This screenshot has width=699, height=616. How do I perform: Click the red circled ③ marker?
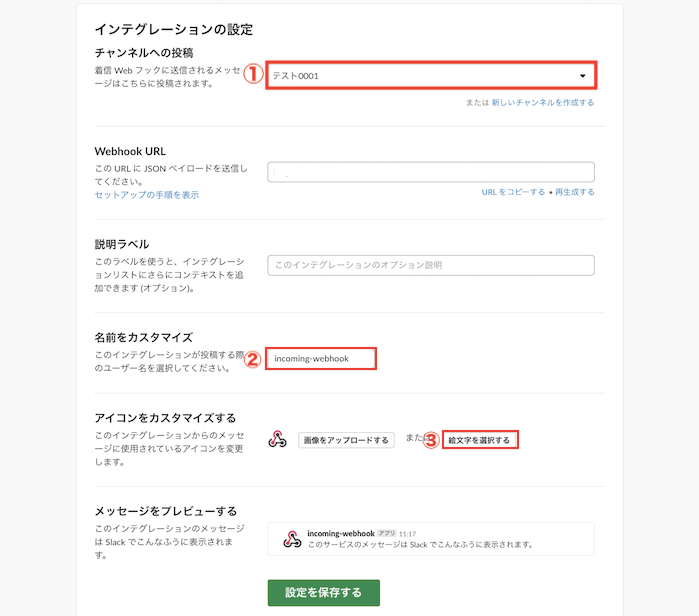(431, 440)
